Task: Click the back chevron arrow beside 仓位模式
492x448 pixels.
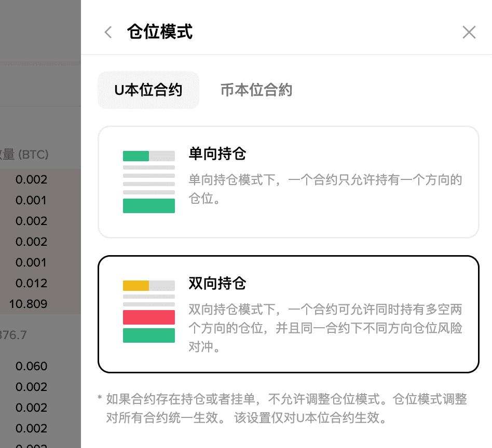Action: point(108,33)
